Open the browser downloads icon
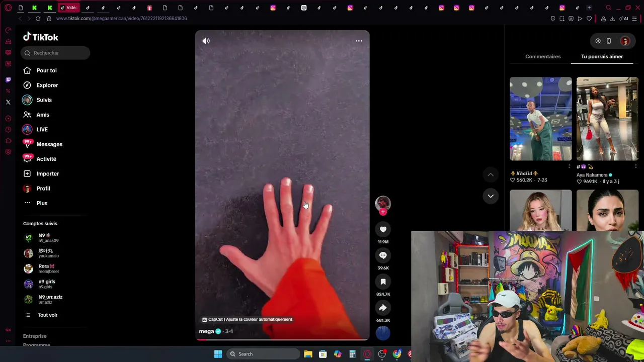The width and height of the screenshot is (644, 362). click(x=612, y=19)
